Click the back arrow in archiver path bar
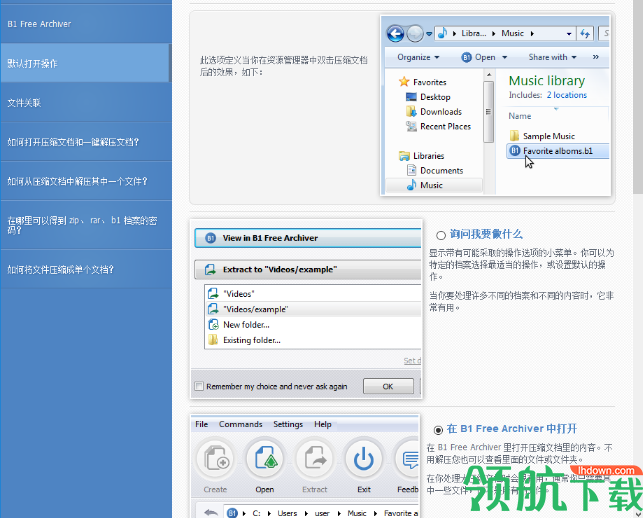The width and height of the screenshot is (643, 518). (211, 512)
